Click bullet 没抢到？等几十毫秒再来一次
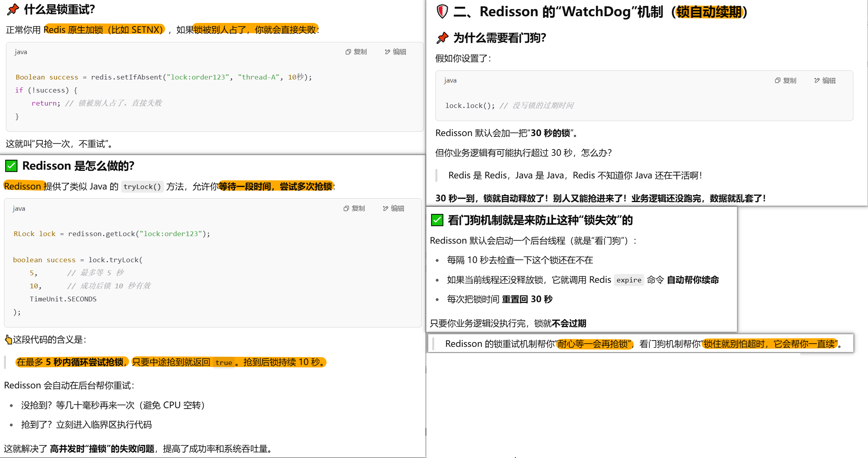The image size is (868, 458). pos(113,405)
